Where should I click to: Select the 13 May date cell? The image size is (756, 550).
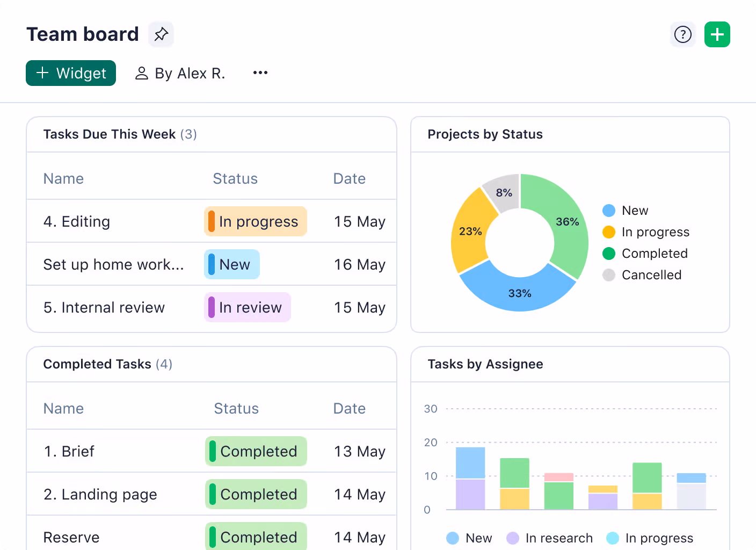(x=360, y=451)
